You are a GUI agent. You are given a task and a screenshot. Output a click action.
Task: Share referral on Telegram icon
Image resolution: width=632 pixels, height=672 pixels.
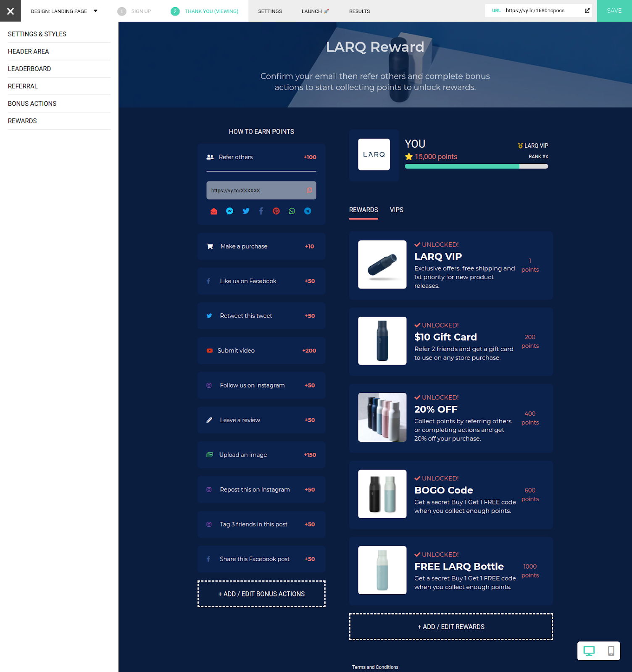pos(308,211)
